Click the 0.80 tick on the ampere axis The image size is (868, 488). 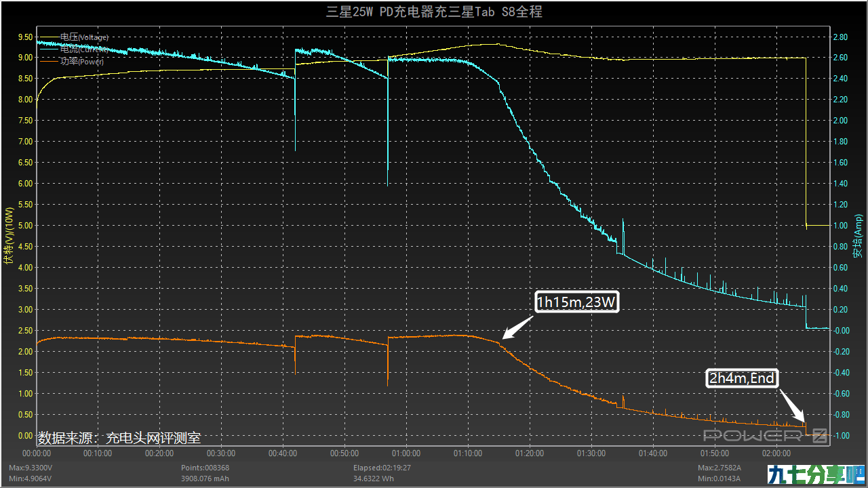(841, 247)
